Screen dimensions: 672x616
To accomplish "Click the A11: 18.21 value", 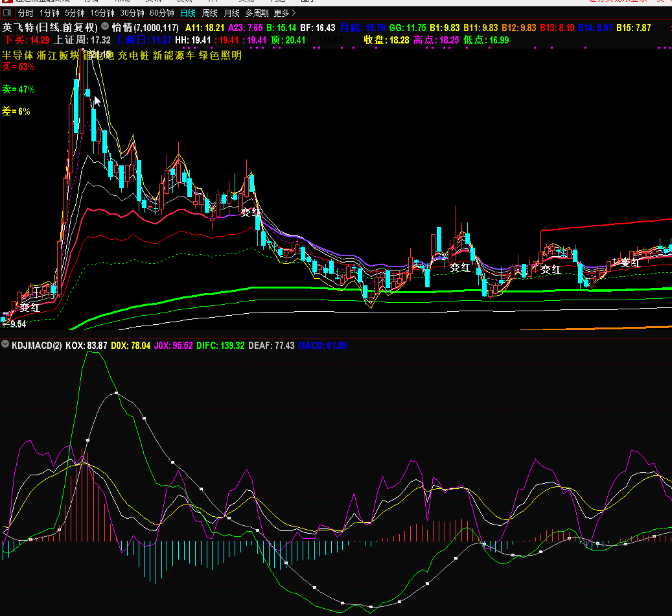I will pyautogui.click(x=204, y=28).
